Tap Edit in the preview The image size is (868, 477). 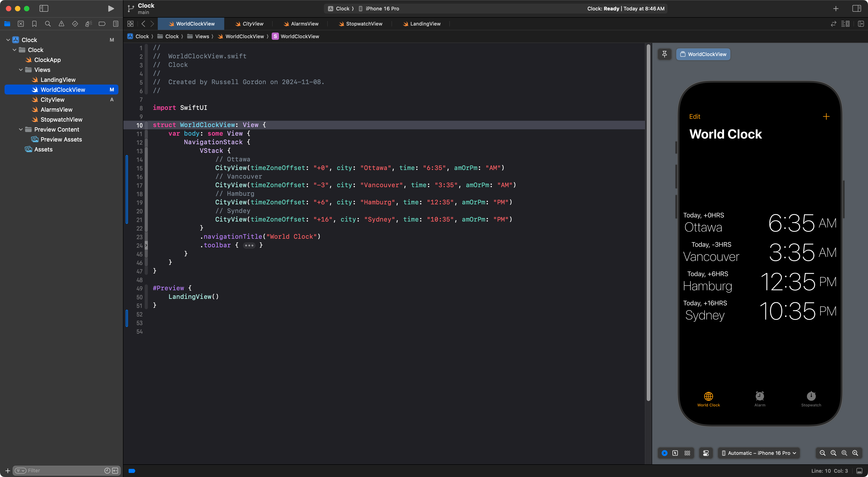694,117
